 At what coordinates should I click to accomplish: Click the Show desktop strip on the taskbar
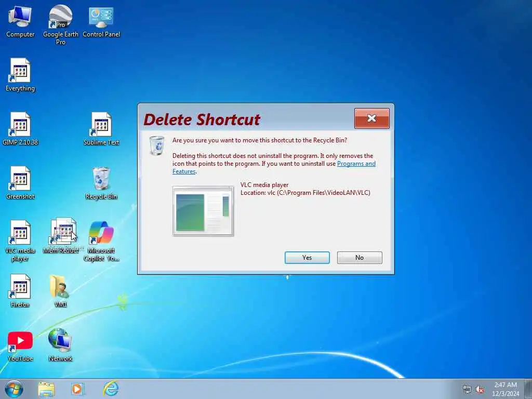tap(528, 389)
